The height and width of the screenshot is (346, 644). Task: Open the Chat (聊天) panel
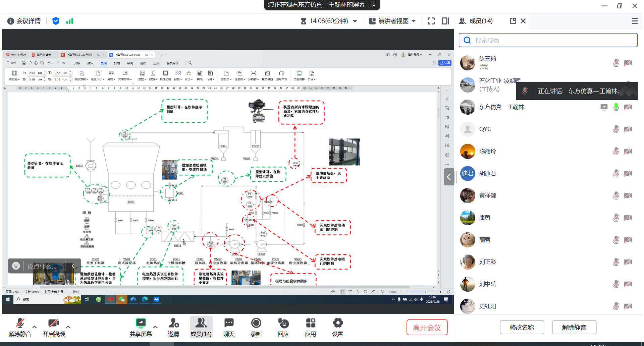(229, 327)
